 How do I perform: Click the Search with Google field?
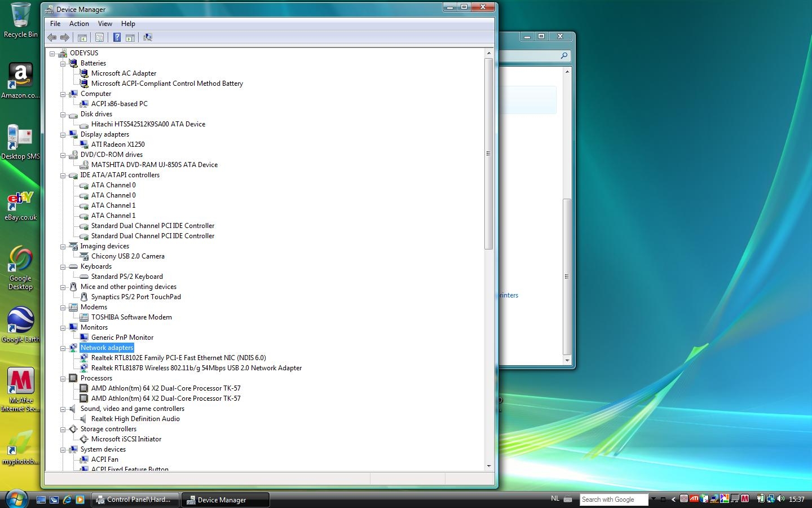click(614, 500)
